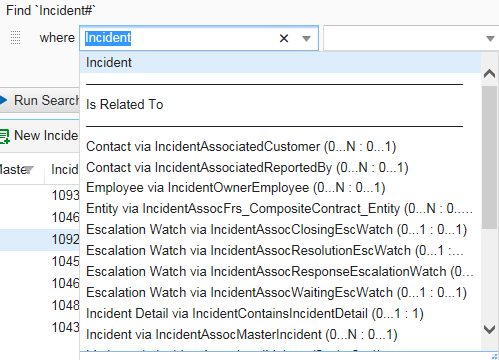Select Escalation Watch via IncidentAssocClosingEscWatch
The width and height of the screenshot is (499, 360).
276,229
